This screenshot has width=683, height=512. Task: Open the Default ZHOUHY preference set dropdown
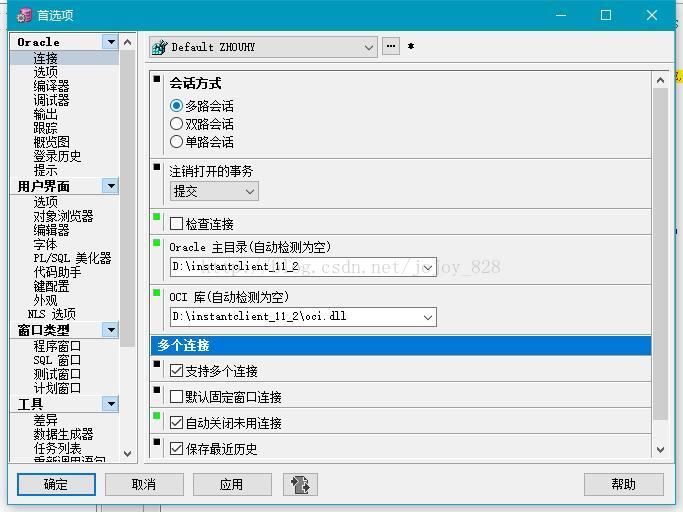coord(369,47)
